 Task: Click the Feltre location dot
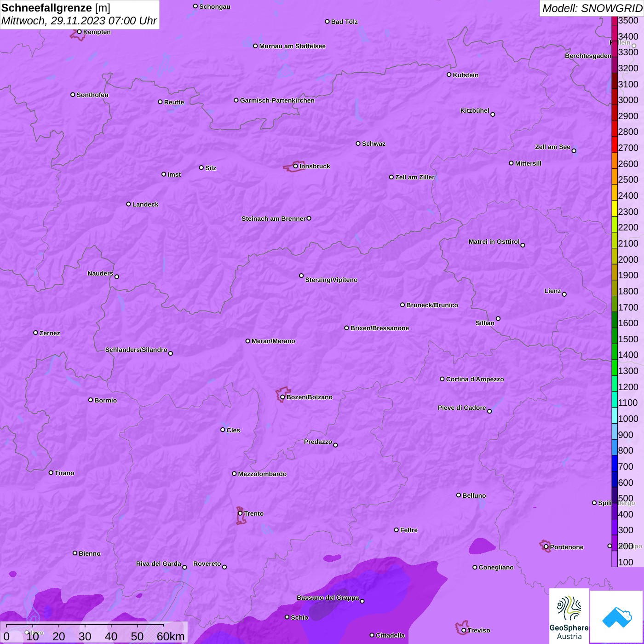[396, 530]
